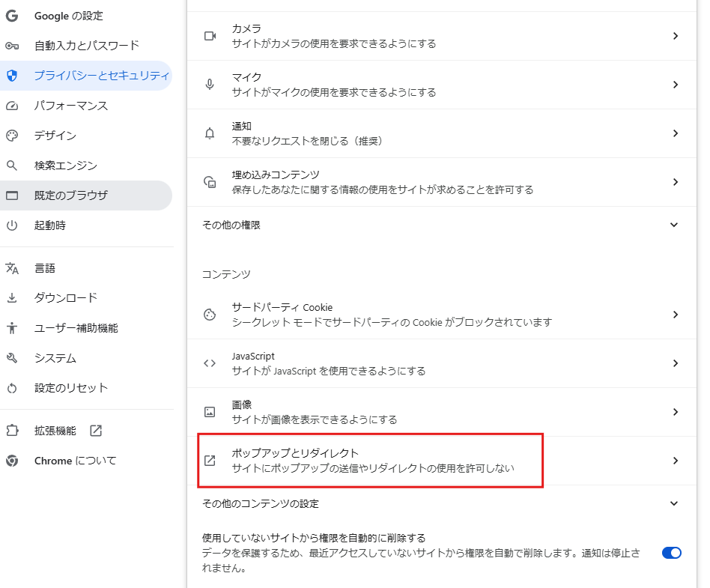Open the ポップアップとリダイレクト row
Image resolution: width=710 pixels, height=588 pixels.
pyautogui.click(x=441, y=461)
